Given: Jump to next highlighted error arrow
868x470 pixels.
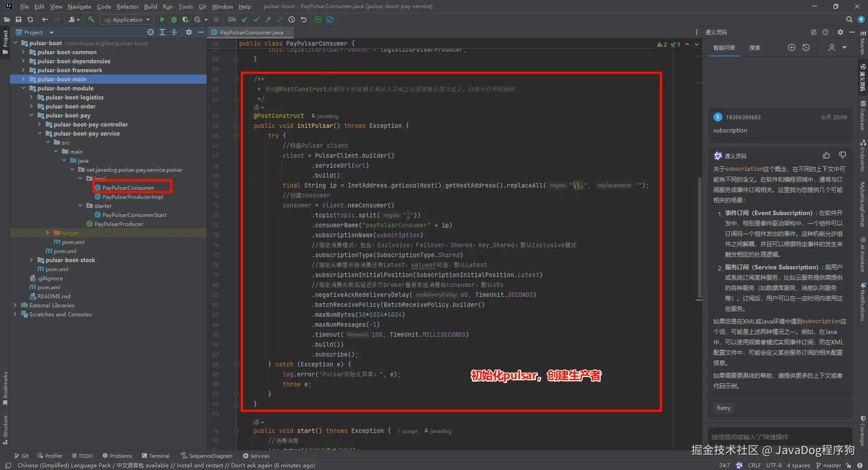Looking at the screenshot, I should pyautogui.click(x=697, y=44).
